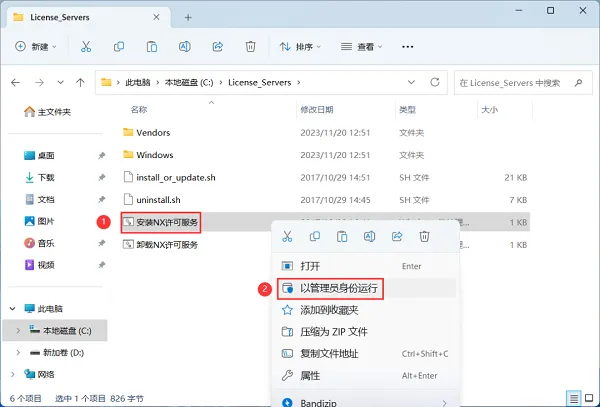Click the Delete trash icon in the top toolbar

tap(250, 47)
